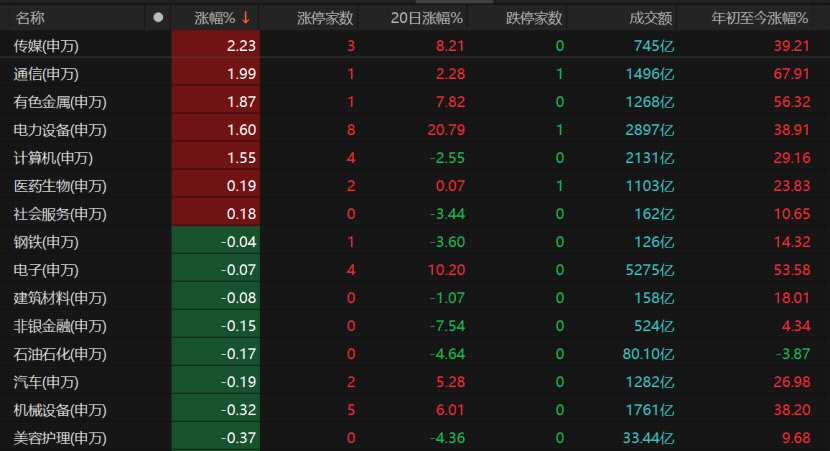The image size is (830, 451).
Task: Click the red 2.23 gain cell
Action: (x=216, y=46)
